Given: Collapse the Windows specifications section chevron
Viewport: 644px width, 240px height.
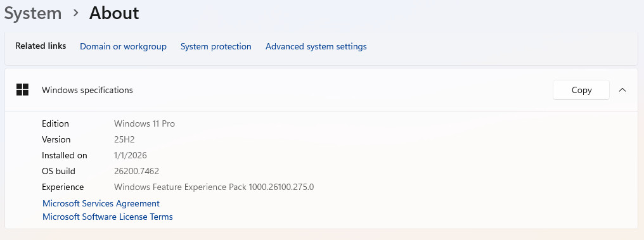Looking at the screenshot, I should [622, 90].
